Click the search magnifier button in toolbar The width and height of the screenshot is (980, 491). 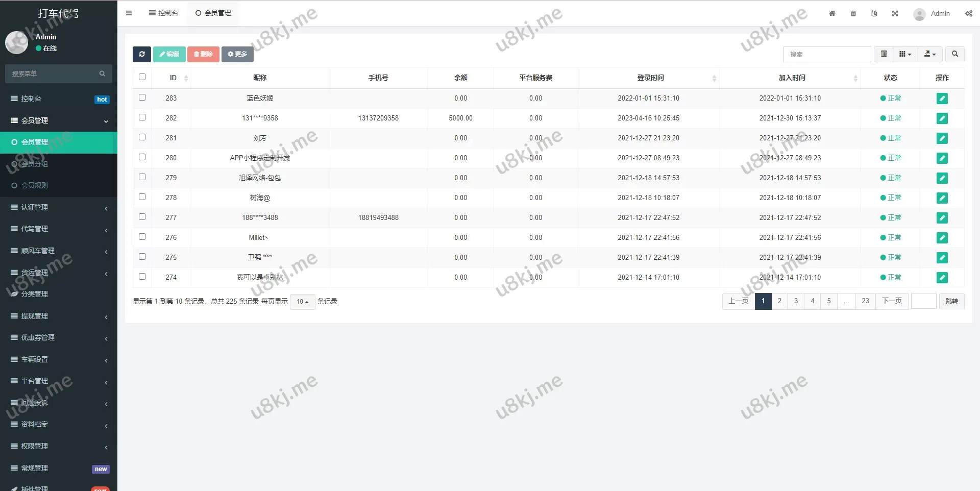(x=954, y=54)
